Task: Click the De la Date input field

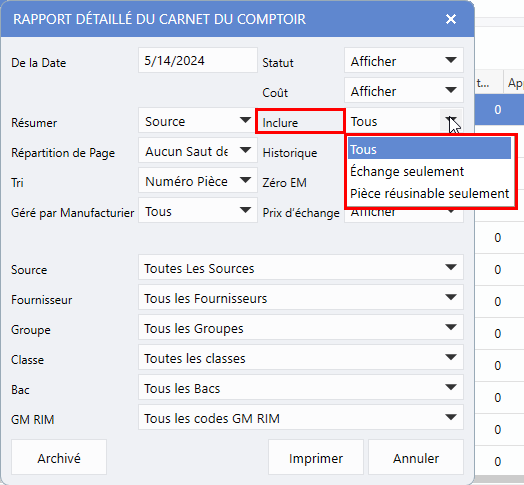Action: pyautogui.click(x=198, y=60)
